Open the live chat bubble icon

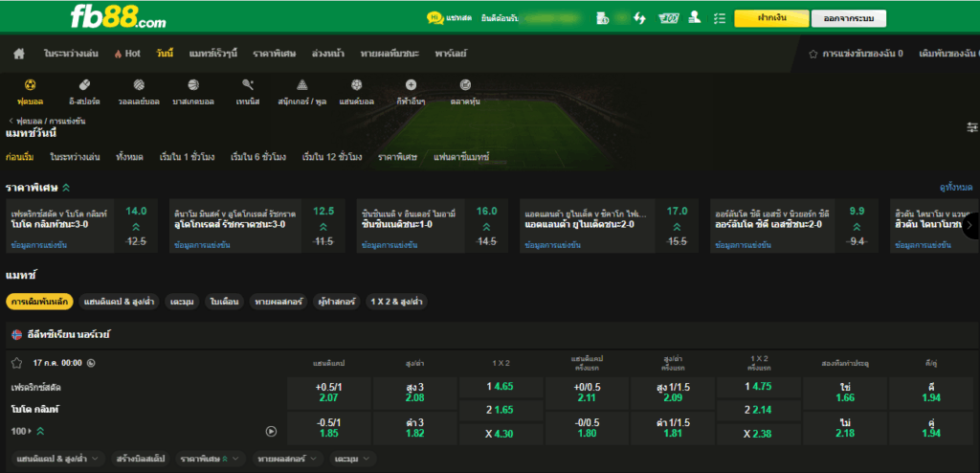pos(435,18)
